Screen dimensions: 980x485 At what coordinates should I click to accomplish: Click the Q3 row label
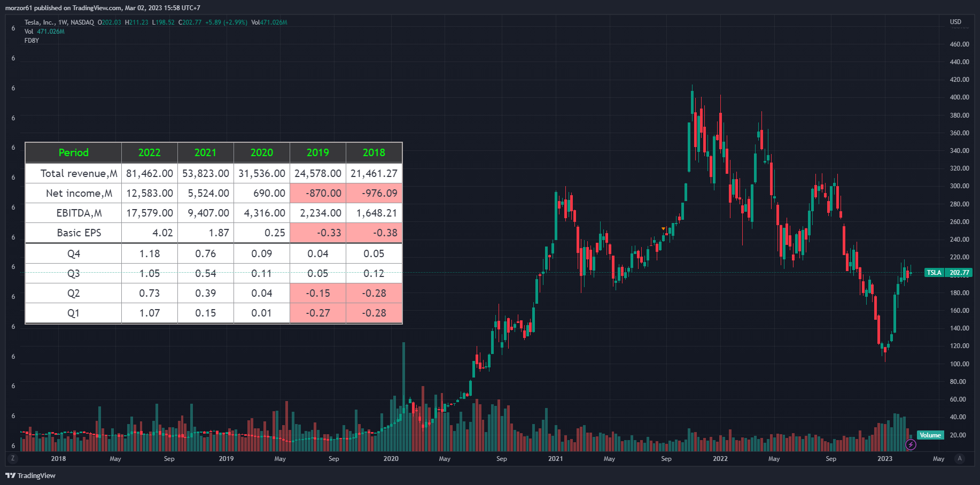point(74,273)
